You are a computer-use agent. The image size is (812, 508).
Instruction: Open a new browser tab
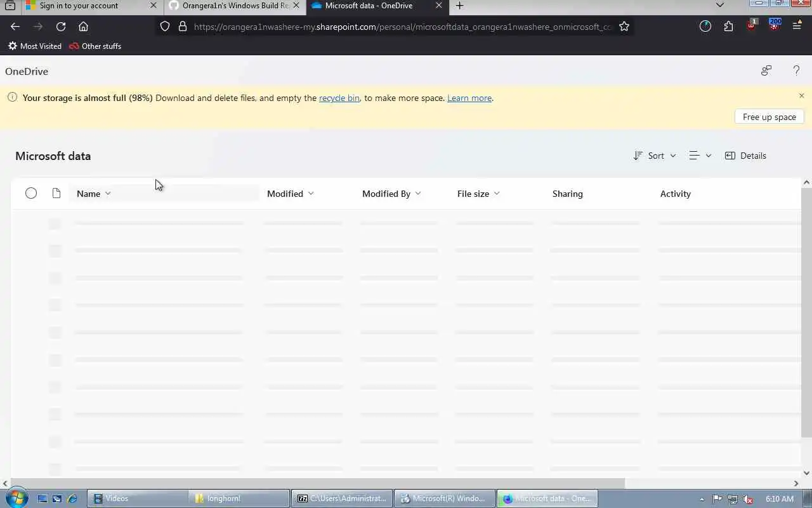[x=460, y=6]
